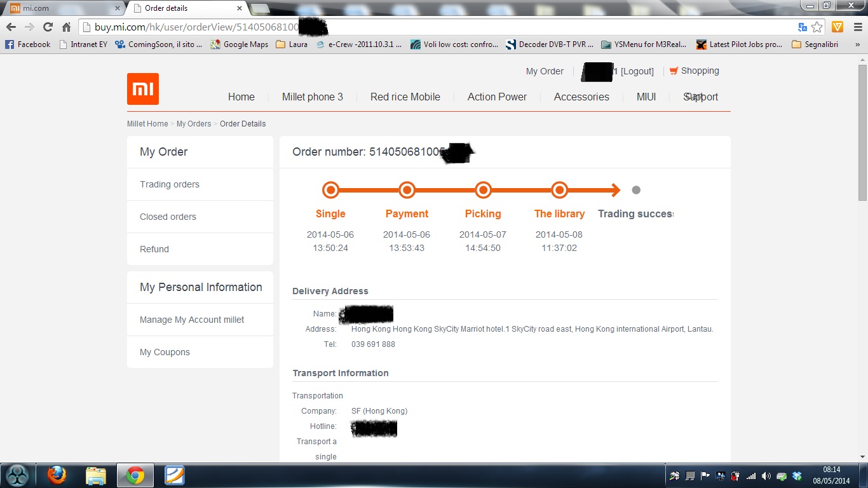
Task: Open the Facebook bookmark
Action: [x=28, y=44]
